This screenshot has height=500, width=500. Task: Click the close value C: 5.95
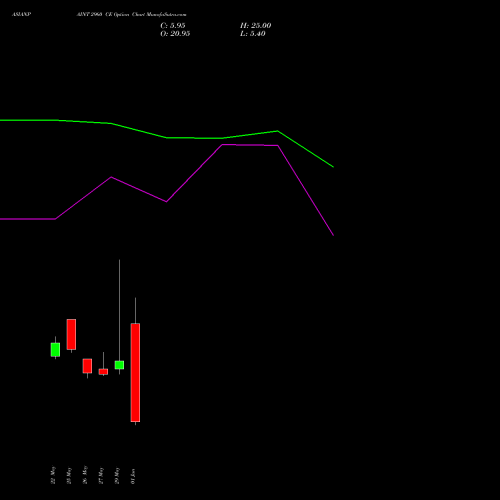(173, 26)
